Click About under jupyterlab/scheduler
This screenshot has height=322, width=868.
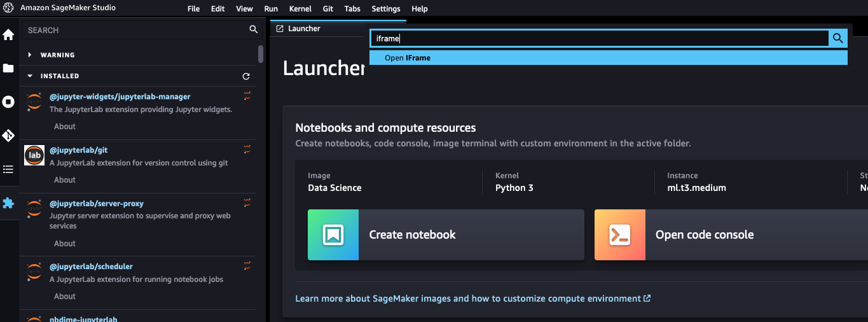(x=65, y=297)
